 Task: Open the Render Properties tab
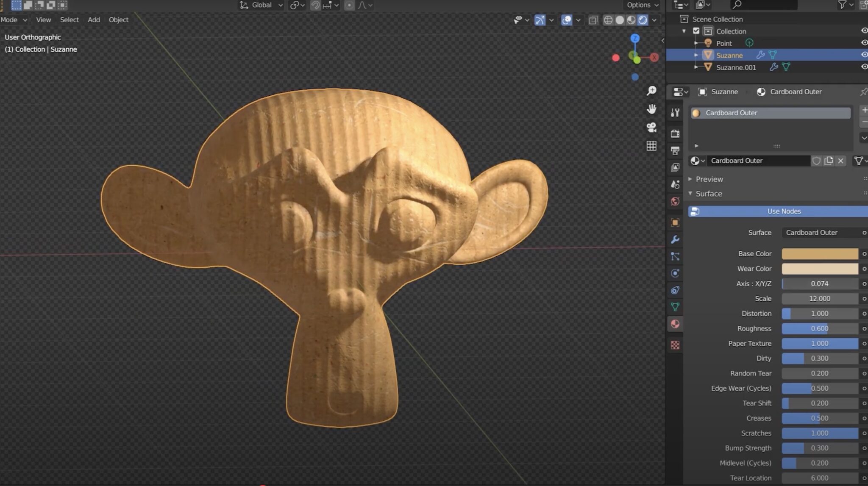[675, 133]
